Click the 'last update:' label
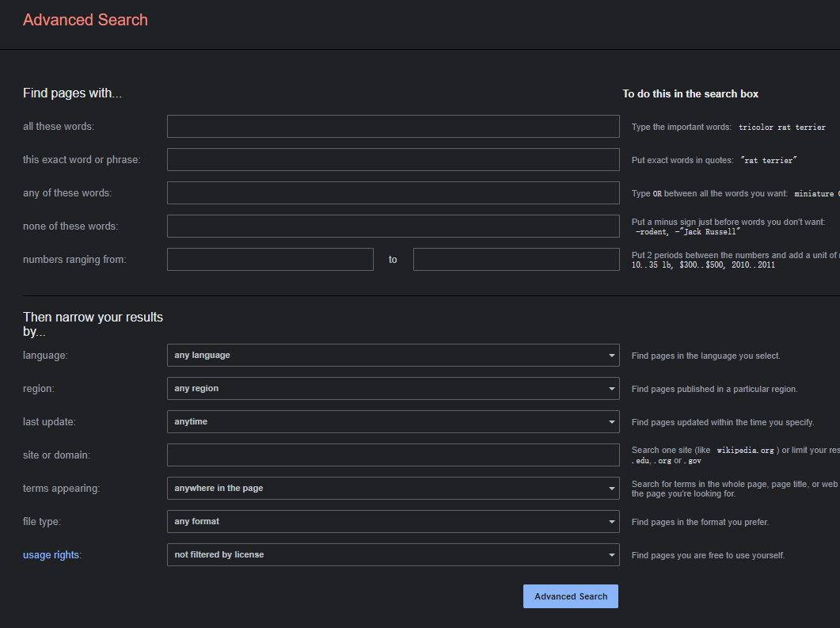This screenshot has width=840, height=628. coord(49,422)
